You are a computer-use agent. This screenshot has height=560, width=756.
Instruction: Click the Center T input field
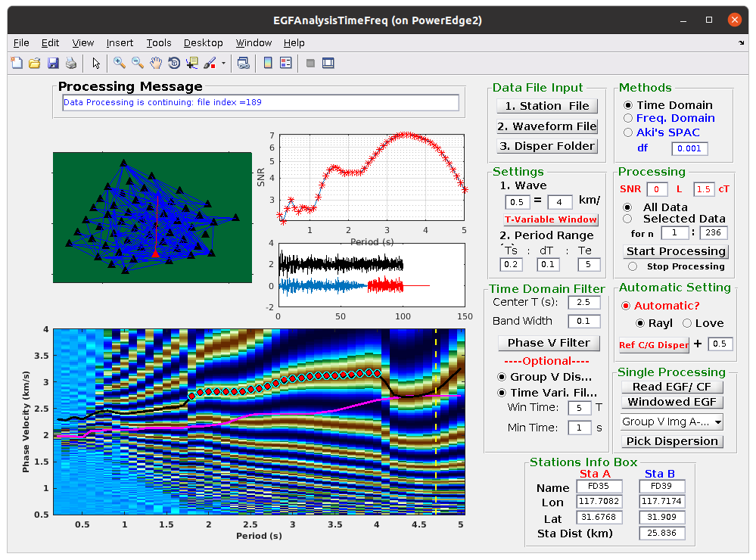pos(584,303)
